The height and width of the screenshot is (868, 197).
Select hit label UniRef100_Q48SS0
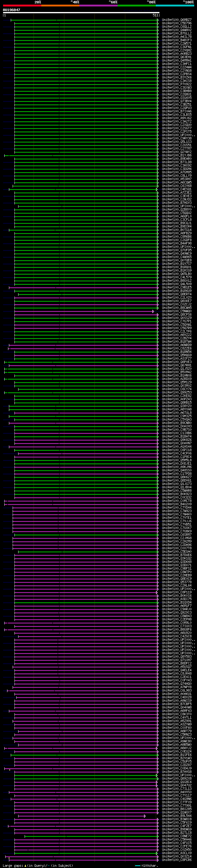177,470
